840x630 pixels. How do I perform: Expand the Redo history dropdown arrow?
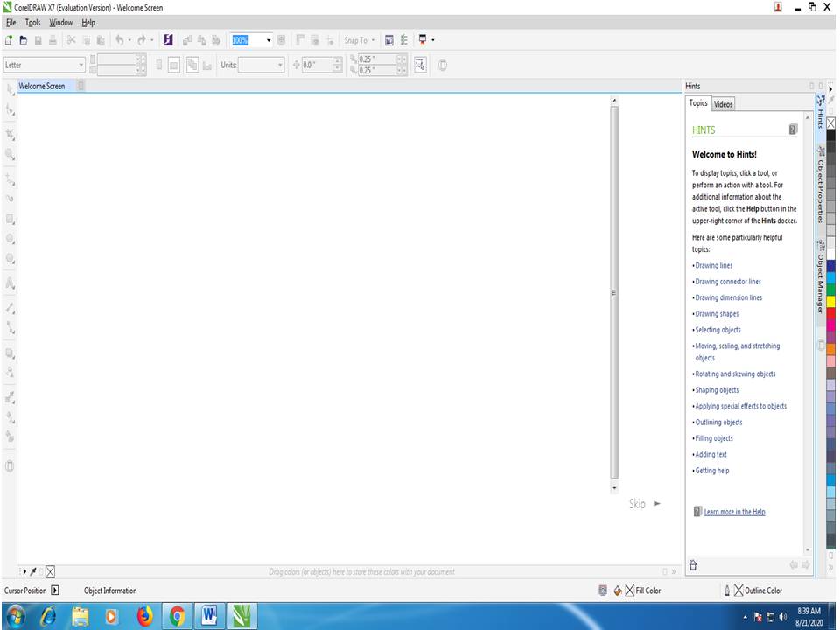point(151,40)
